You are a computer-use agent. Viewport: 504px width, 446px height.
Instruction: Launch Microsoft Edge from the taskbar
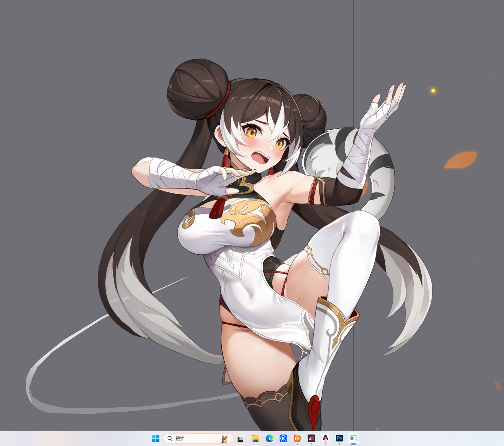pos(269,438)
